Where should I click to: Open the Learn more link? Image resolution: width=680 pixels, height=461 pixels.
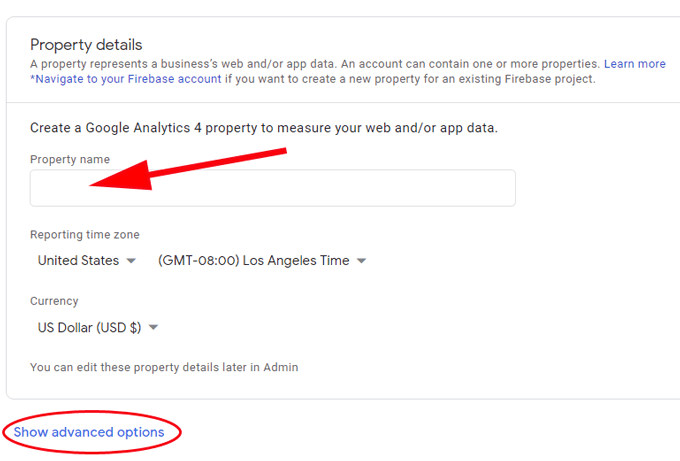(x=634, y=64)
